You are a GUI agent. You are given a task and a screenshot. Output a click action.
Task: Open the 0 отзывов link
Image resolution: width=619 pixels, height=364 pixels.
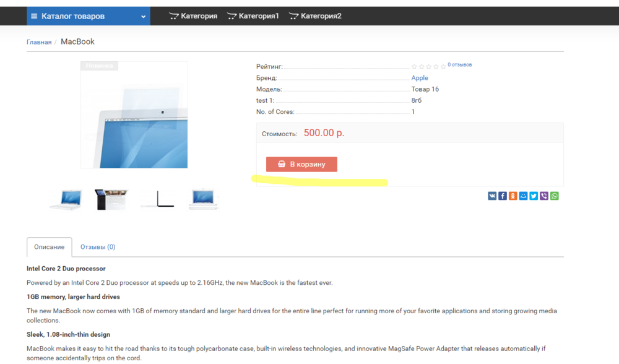click(459, 65)
